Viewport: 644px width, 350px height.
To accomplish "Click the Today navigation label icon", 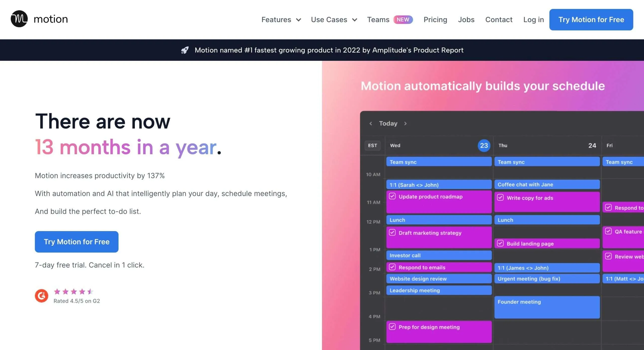I will tap(388, 124).
